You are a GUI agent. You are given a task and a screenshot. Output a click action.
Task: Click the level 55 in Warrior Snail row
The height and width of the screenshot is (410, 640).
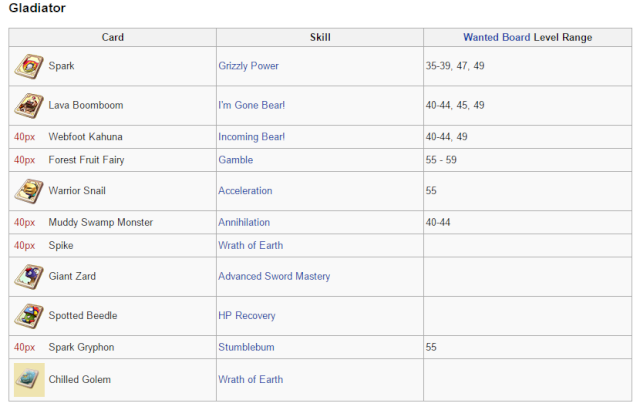tap(431, 191)
